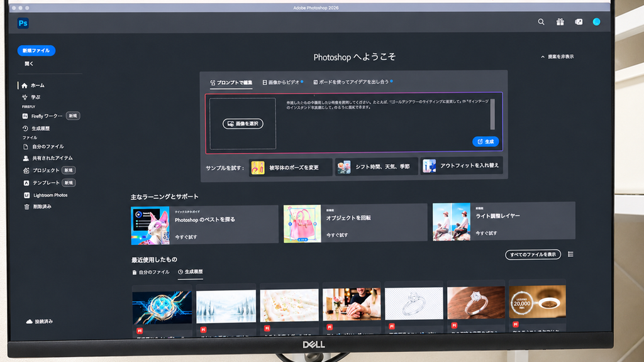Open ring on wooden table thumbnail
Viewport: 644px width, 362px height.
tap(475, 302)
